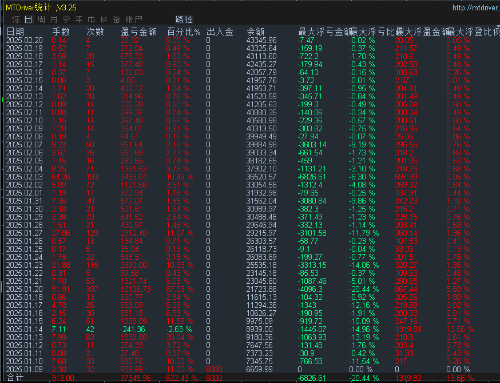500x383 pixels.
Task: Click 6000 deposit in 2025.01.09 row
Action: point(214,369)
